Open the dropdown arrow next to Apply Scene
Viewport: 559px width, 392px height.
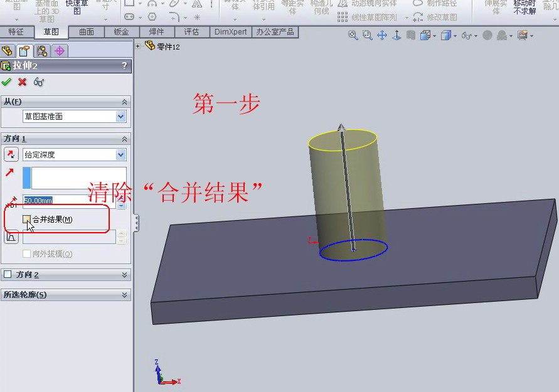(511, 36)
